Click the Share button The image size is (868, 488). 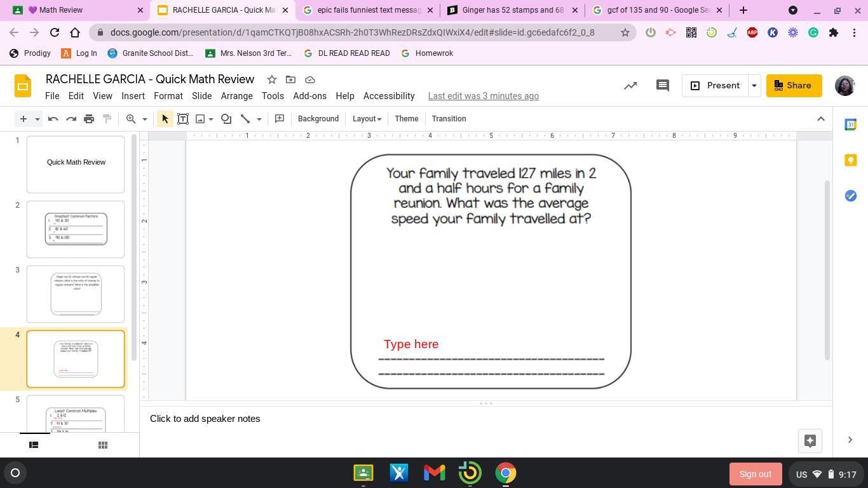click(x=794, y=86)
